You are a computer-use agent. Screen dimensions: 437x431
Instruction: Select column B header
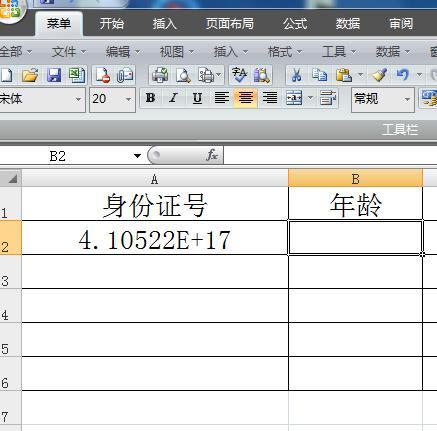coord(355,179)
